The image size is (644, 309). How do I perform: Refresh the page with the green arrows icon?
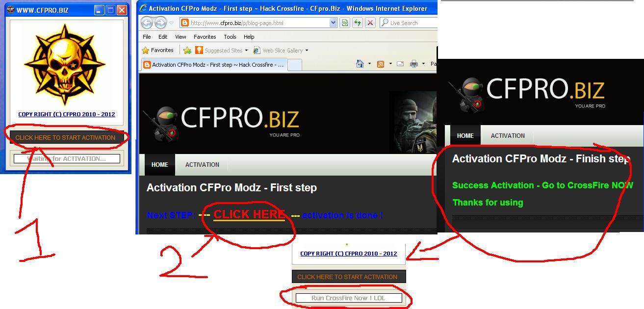coord(358,23)
